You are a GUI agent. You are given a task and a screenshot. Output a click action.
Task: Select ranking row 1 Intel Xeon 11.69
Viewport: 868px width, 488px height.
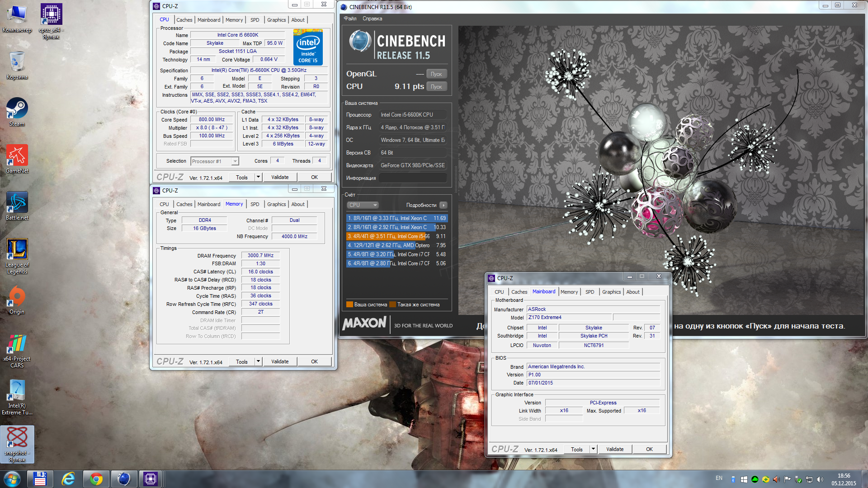[397, 218]
